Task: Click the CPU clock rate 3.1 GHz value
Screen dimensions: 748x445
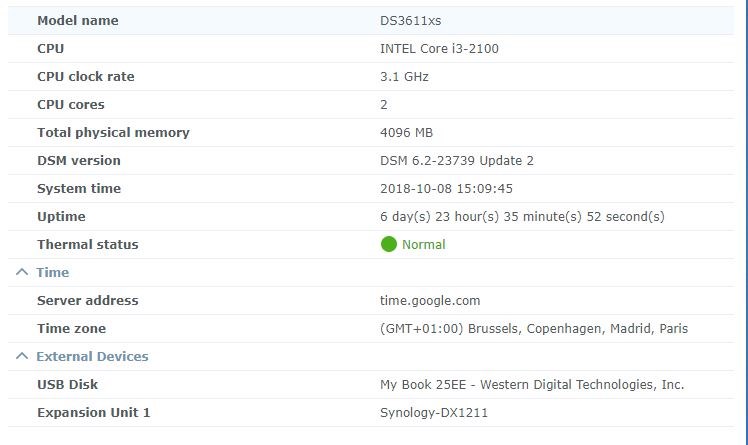Action: 404,76
